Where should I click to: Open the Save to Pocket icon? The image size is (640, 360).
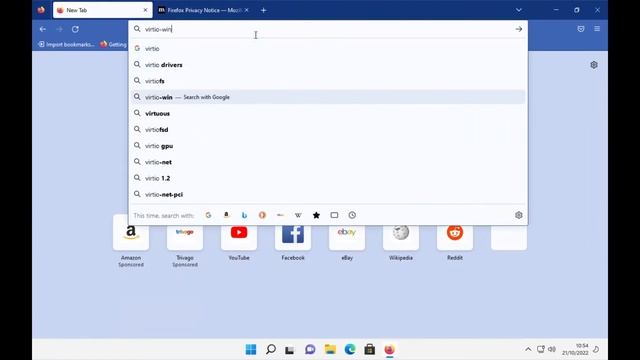[x=580, y=29]
